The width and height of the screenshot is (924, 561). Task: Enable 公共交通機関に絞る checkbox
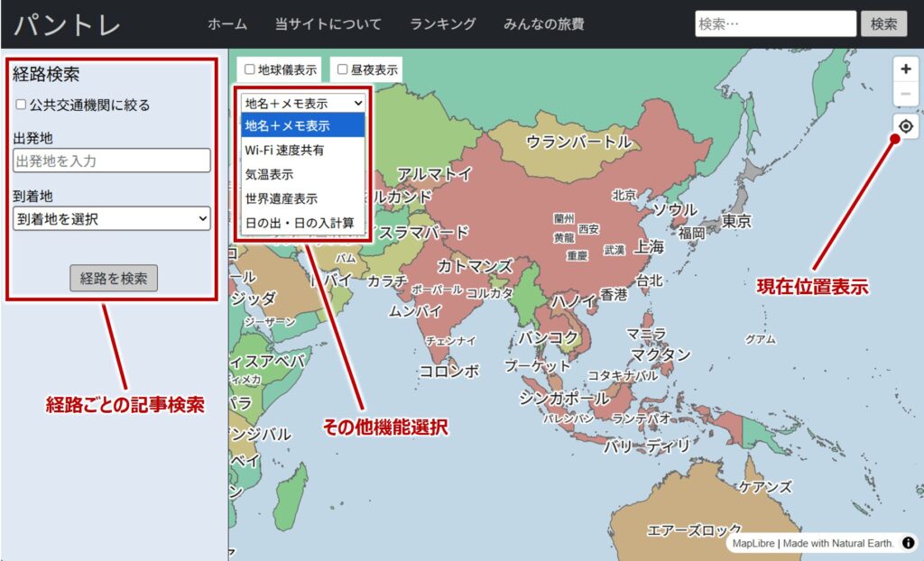coord(21,105)
